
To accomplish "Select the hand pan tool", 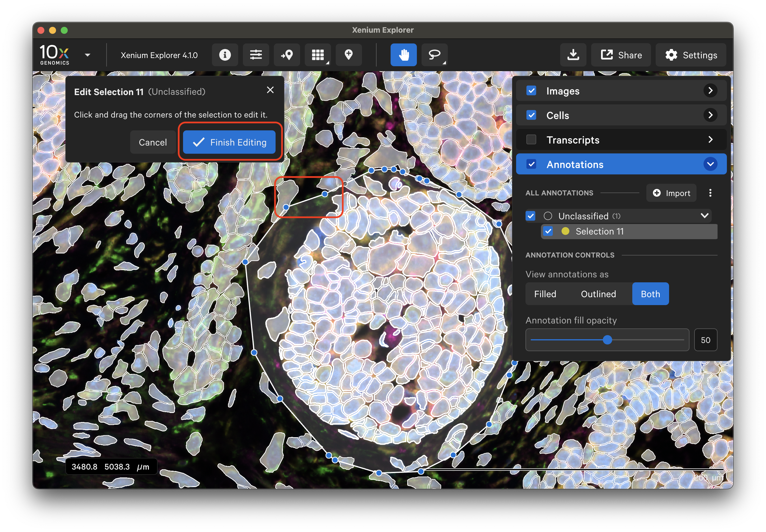I will click(x=403, y=55).
